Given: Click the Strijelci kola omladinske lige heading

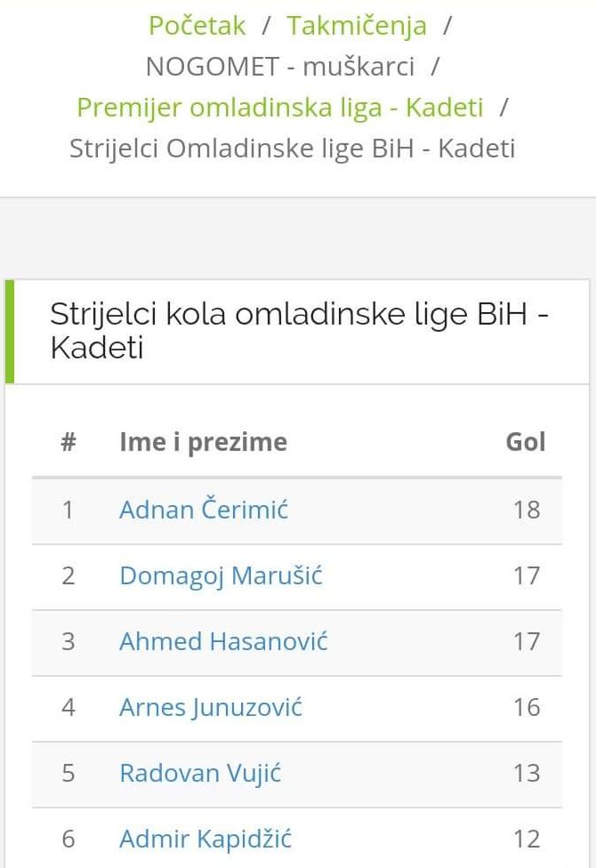Looking at the screenshot, I should coord(298,331).
